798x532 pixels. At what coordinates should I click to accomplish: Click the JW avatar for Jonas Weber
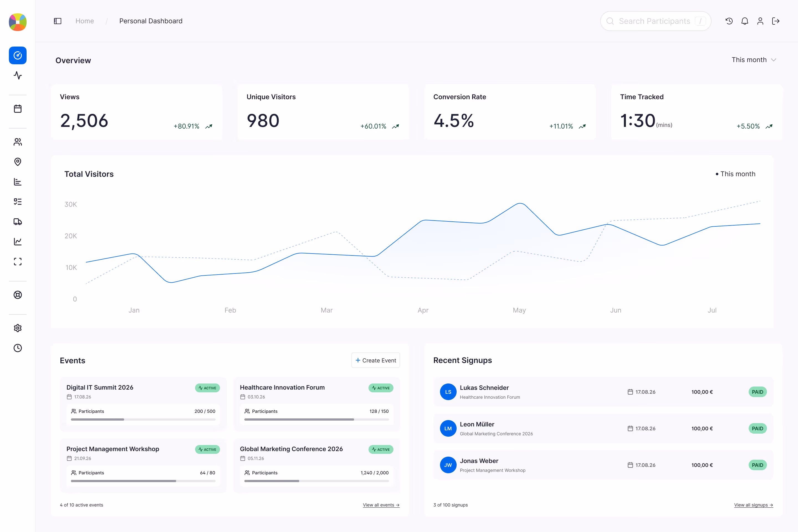coord(448,465)
